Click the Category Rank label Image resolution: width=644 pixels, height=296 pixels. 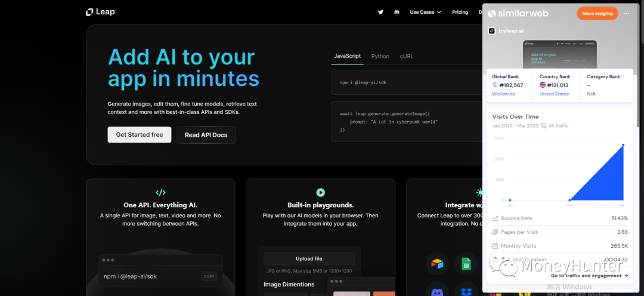603,76
